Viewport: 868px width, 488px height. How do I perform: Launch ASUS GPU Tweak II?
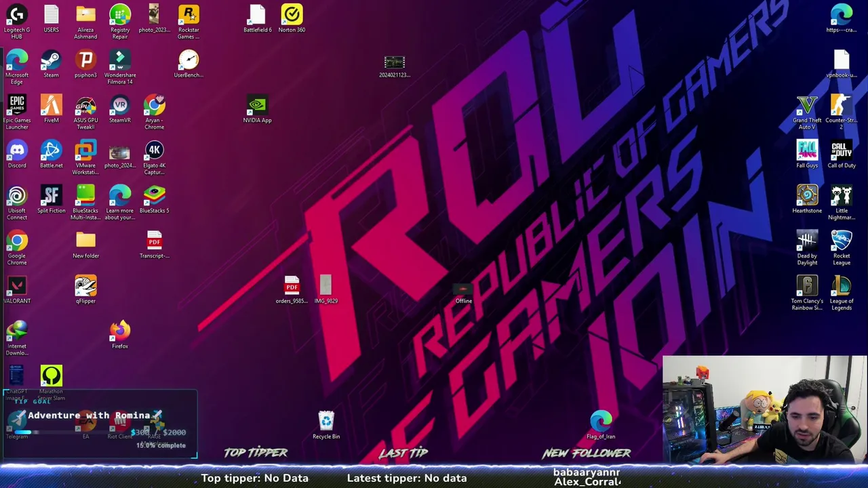coord(85,112)
